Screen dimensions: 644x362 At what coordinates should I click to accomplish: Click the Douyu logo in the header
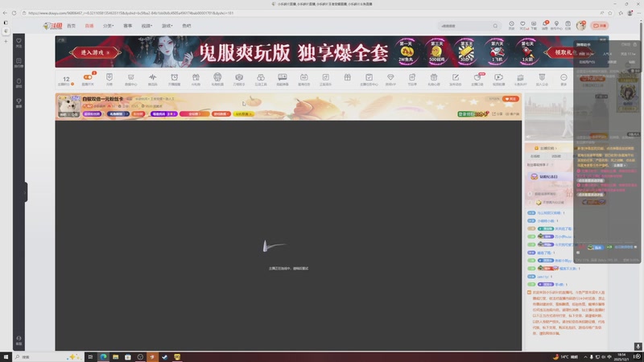point(52,26)
